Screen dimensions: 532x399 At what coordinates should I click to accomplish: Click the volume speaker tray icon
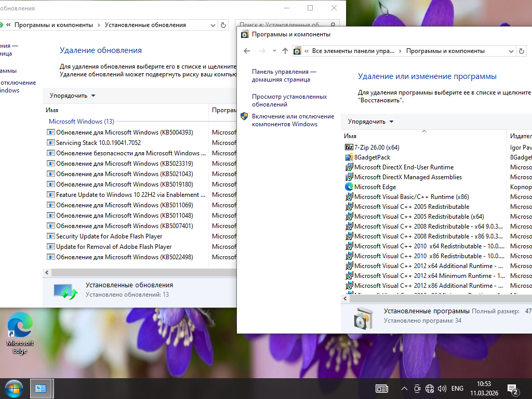point(442,389)
